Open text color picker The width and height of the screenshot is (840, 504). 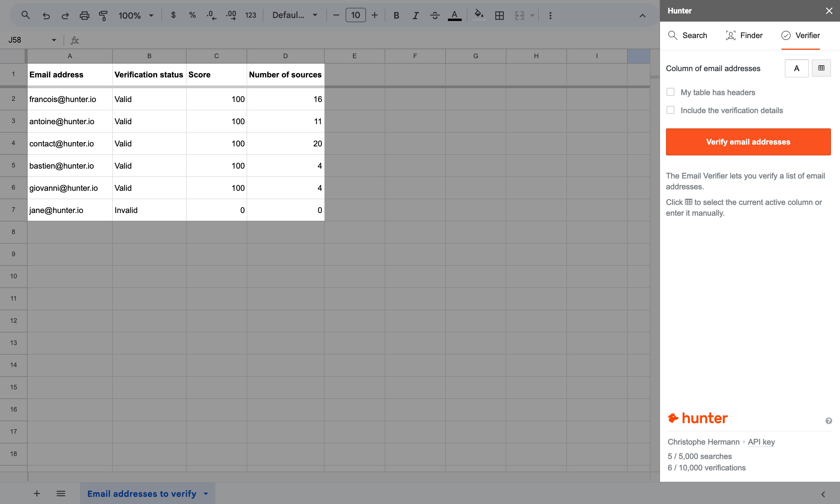point(454,15)
